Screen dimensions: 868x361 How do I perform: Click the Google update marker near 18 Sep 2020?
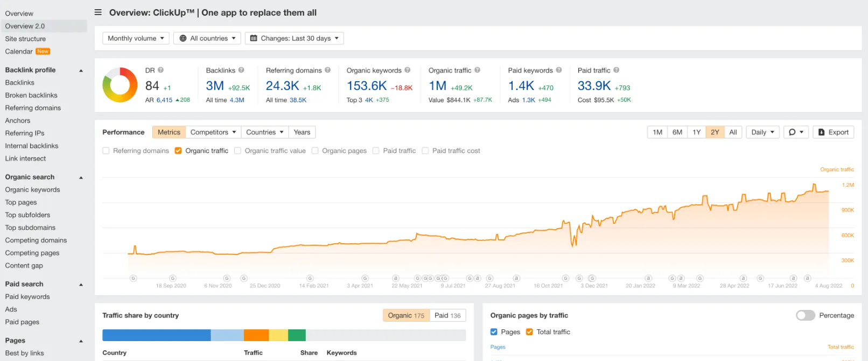tap(173, 278)
